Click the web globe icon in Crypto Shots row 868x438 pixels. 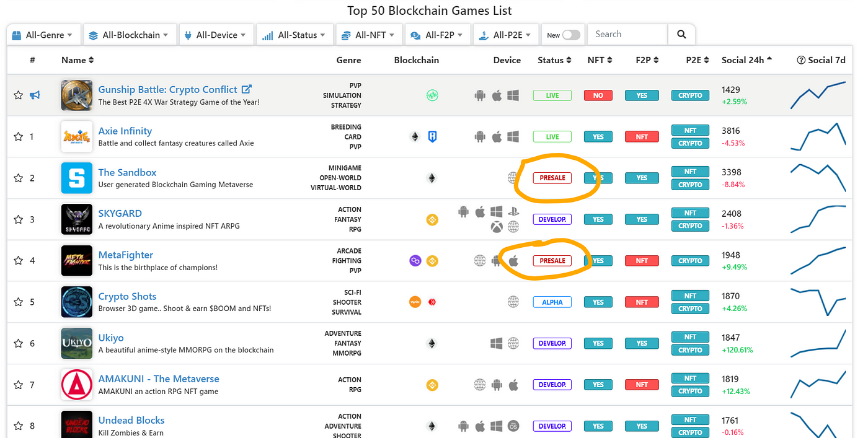(x=513, y=302)
